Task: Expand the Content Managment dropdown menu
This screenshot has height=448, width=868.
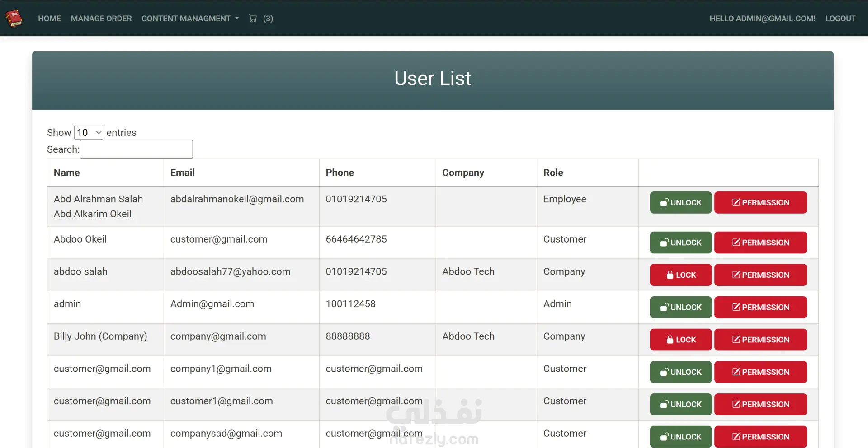Action: click(190, 19)
